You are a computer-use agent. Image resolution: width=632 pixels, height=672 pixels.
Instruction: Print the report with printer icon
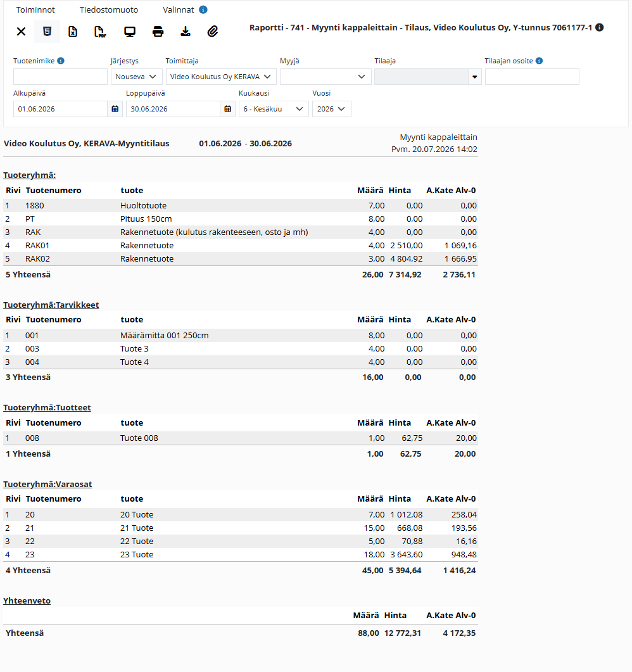pyautogui.click(x=158, y=31)
